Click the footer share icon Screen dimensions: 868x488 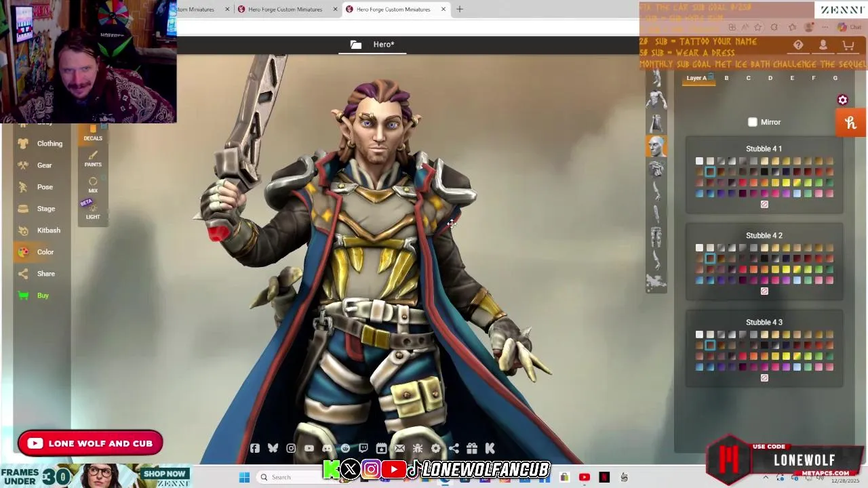454,448
